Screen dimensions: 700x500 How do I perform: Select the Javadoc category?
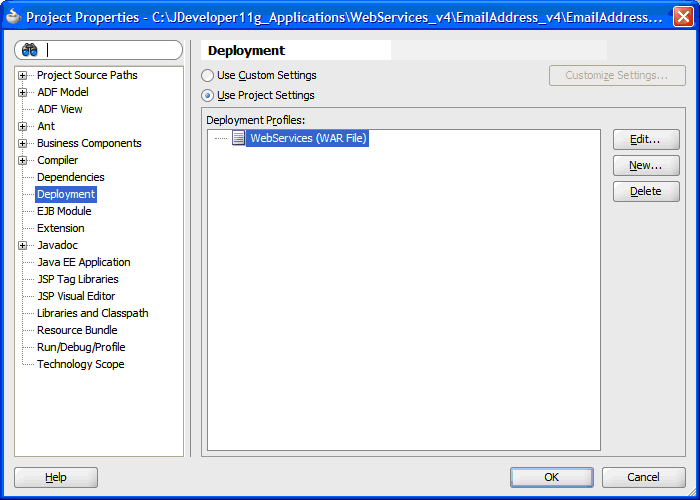coord(58,245)
